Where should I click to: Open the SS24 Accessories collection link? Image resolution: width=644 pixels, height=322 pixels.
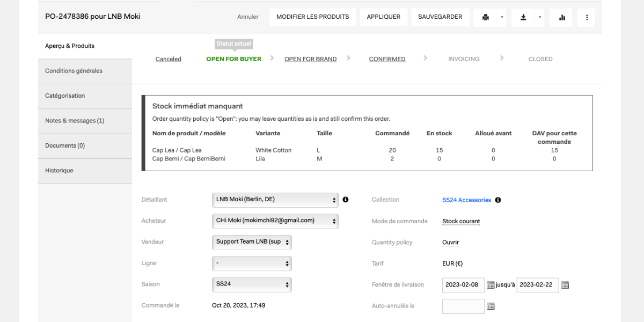(x=466, y=200)
